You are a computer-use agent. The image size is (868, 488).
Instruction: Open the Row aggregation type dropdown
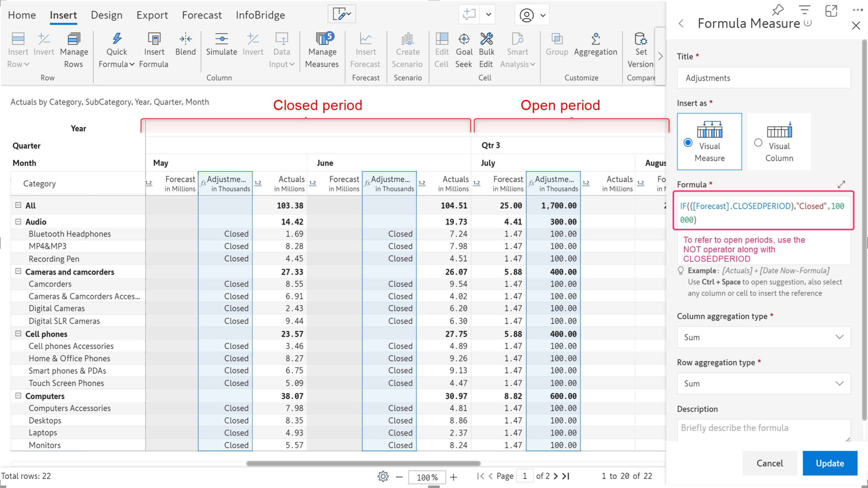763,384
